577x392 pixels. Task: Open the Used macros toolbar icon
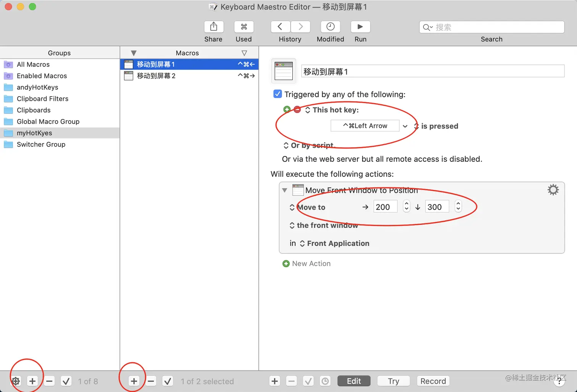[x=244, y=27]
